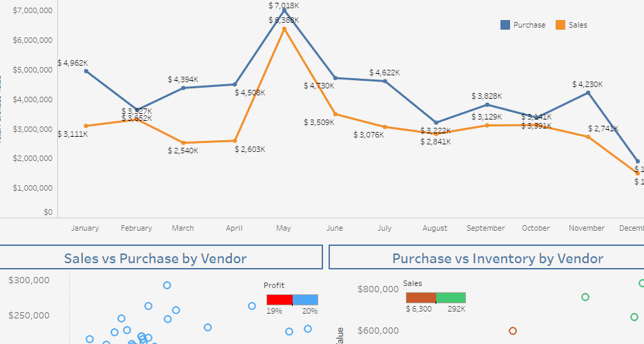Click the Sales vs Purchase by Vendor title
Viewport: 644px width, 344px height.
click(155, 259)
